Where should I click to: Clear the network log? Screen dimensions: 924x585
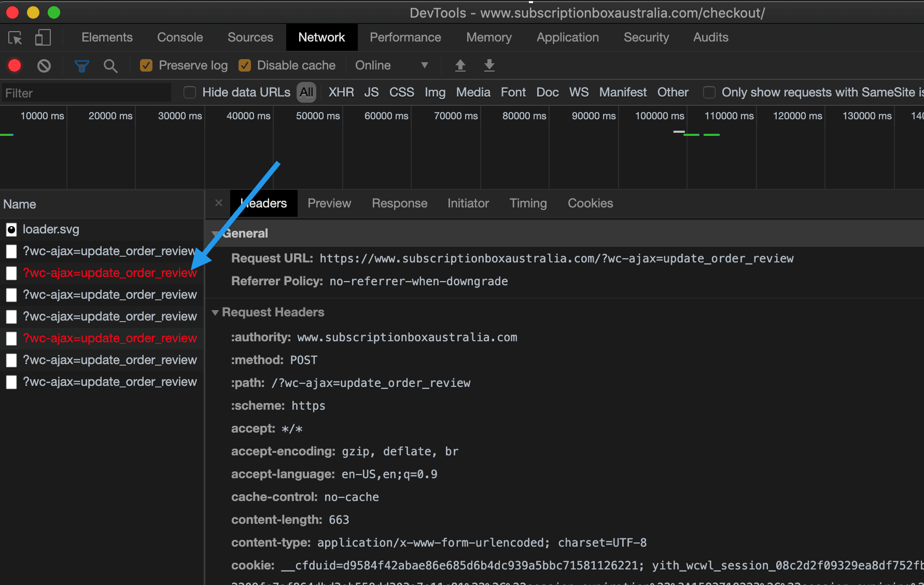(44, 65)
